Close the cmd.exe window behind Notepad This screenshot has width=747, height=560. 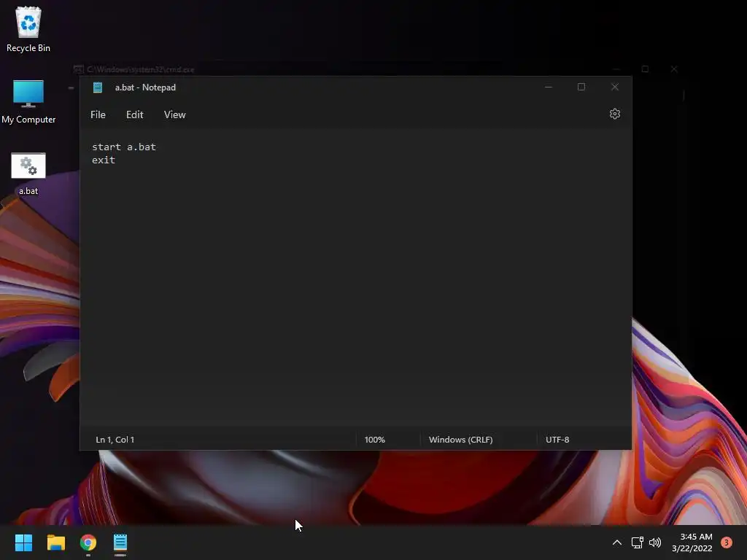click(x=673, y=69)
